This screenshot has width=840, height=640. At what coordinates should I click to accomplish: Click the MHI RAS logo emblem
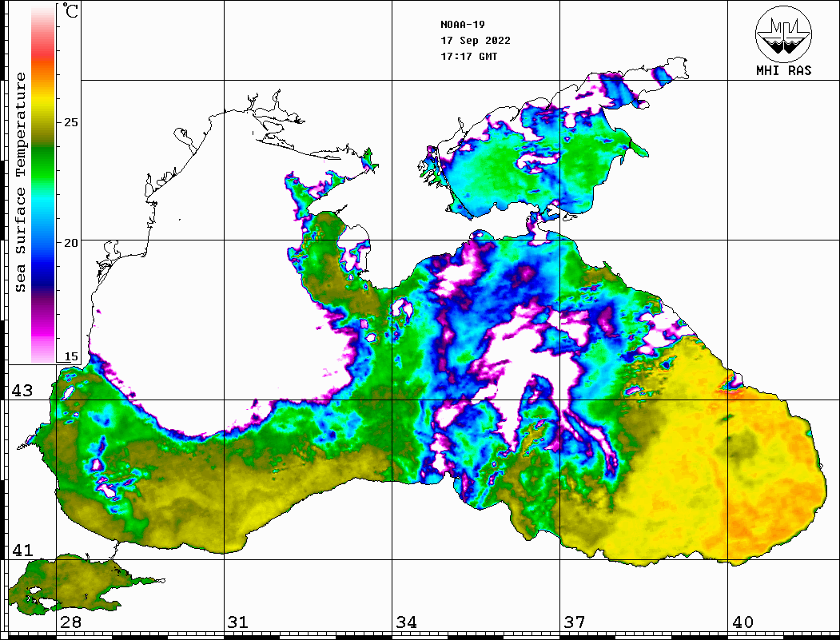tap(783, 34)
